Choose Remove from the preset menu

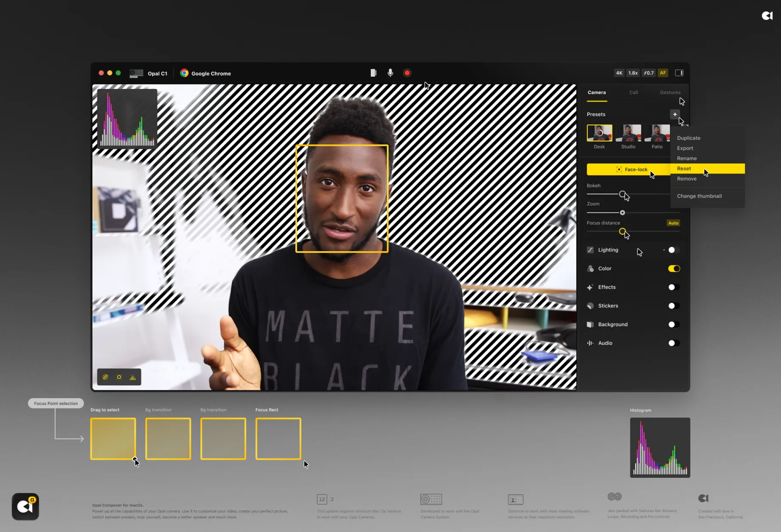coord(708,179)
